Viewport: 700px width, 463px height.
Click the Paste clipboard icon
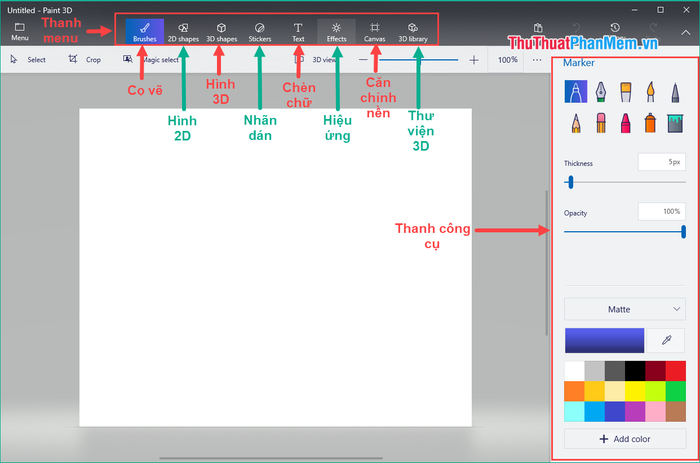pyautogui.click(x=538, y=28)
